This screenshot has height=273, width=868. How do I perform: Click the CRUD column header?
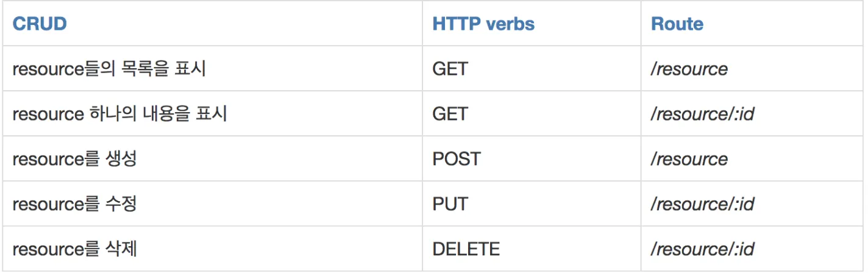click(x=40, y=24)
